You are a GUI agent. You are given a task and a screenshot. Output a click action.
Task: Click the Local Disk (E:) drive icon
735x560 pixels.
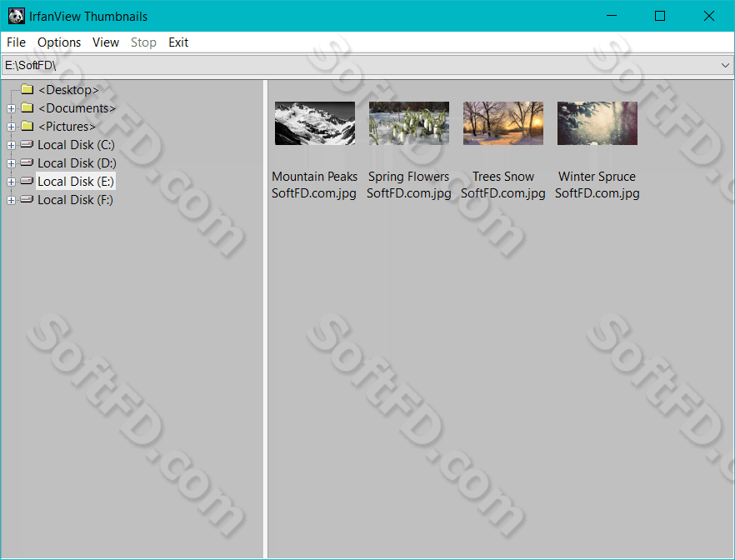coord(27,181)
